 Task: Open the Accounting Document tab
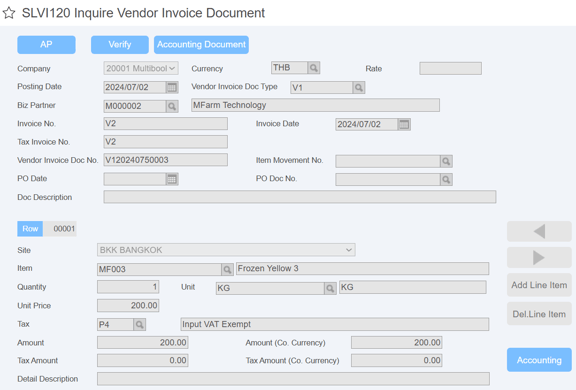[x=201, y=45]
